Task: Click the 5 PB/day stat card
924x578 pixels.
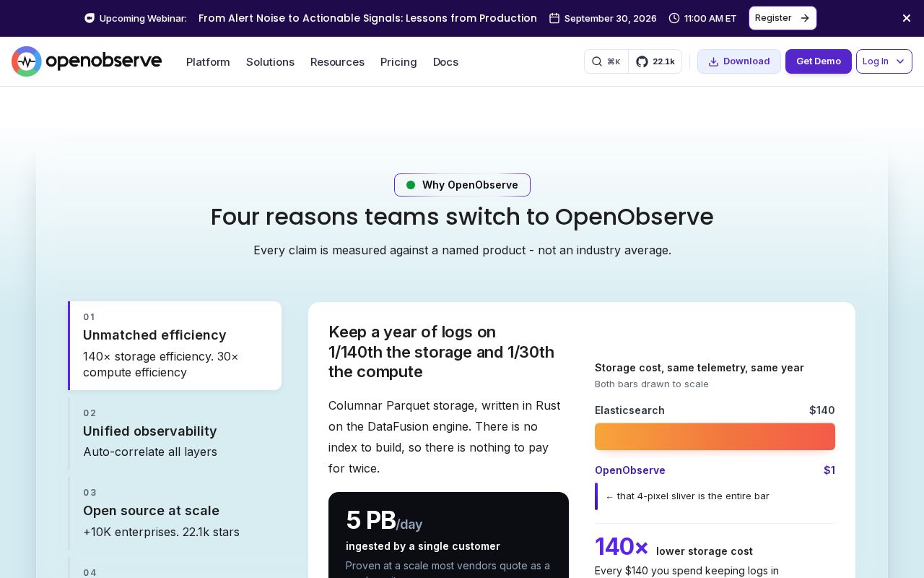Action: [x=448, y=535]
